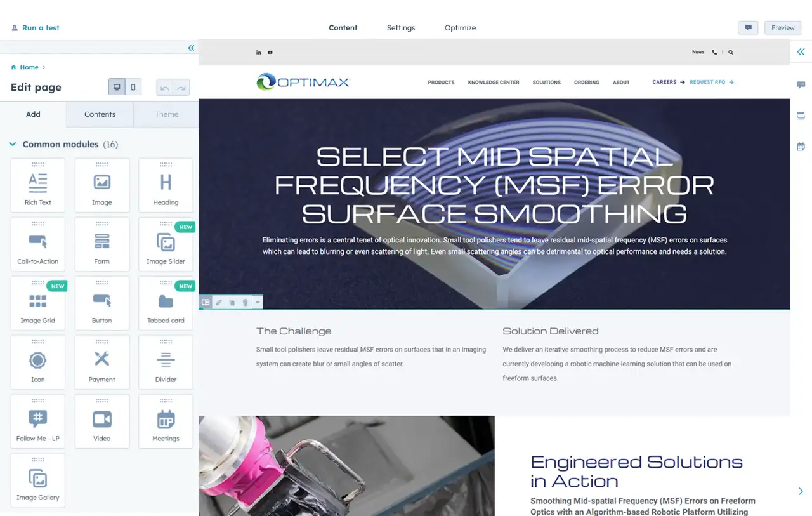The image size is (812, 516).
Task: Switch to the Theme tab
Action: [x=167, y=114]
